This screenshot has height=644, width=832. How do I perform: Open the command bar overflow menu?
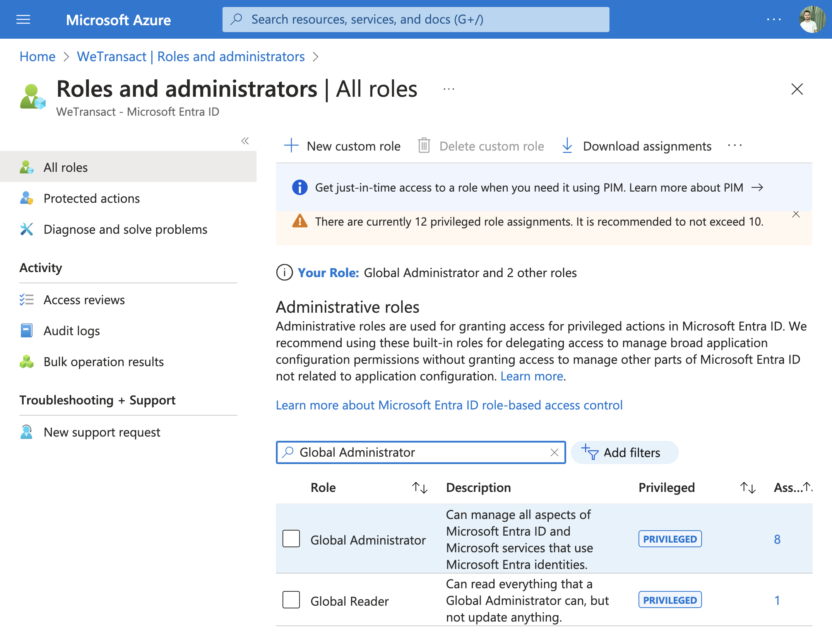(734, 146)
